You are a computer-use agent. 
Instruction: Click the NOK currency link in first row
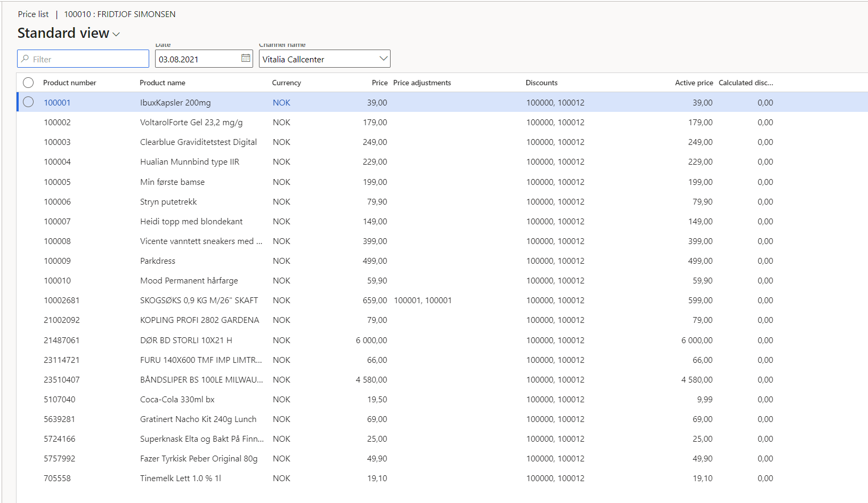tap(281, 103)
